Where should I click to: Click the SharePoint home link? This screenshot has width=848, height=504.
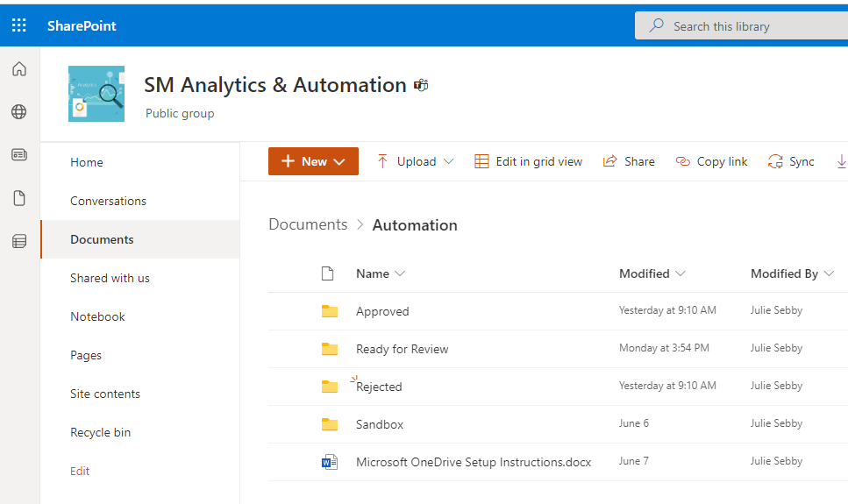[x=82, y=26]
